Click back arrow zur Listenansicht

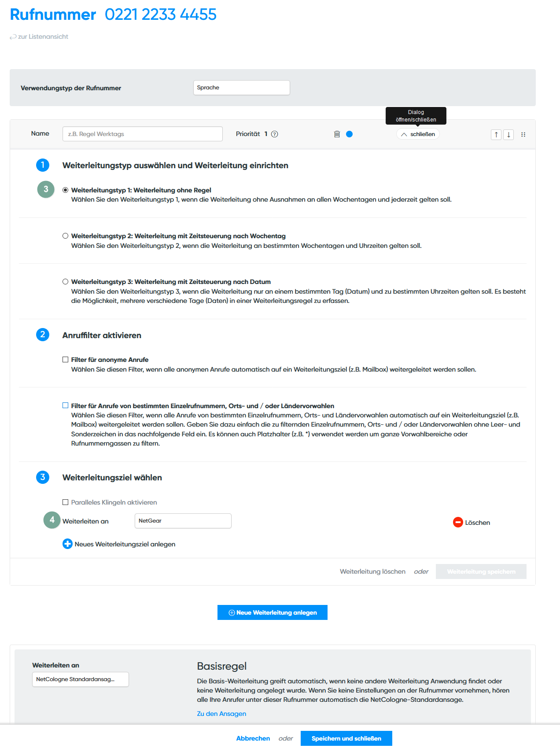13,37
